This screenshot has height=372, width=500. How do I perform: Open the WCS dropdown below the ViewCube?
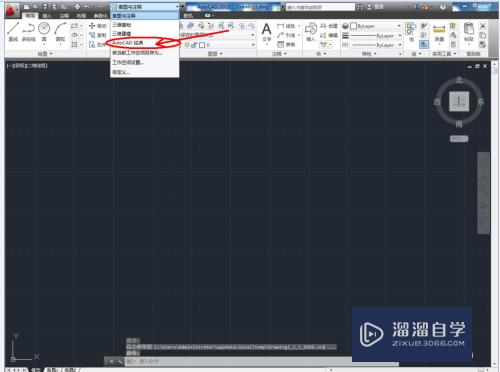459,138
